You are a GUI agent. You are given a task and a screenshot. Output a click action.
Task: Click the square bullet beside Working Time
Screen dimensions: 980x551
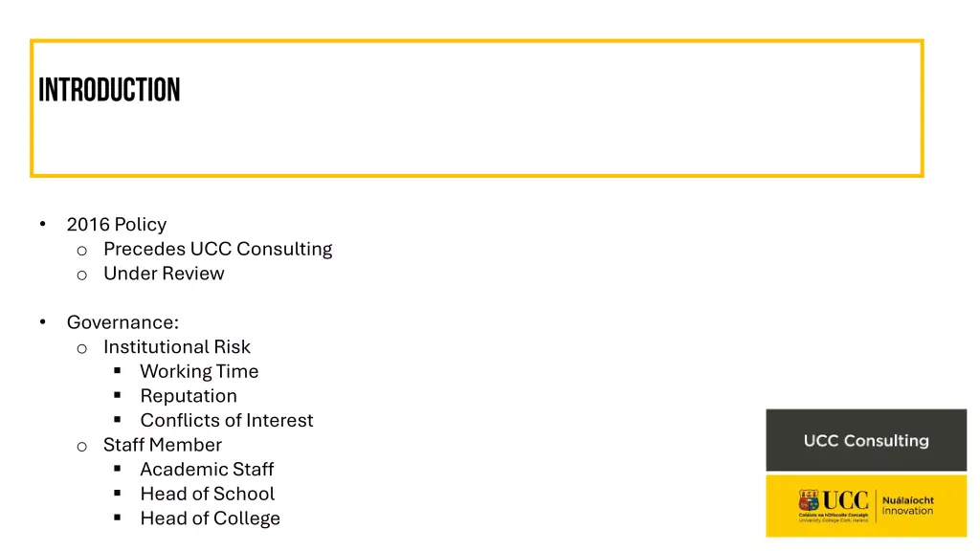point(118,371)
